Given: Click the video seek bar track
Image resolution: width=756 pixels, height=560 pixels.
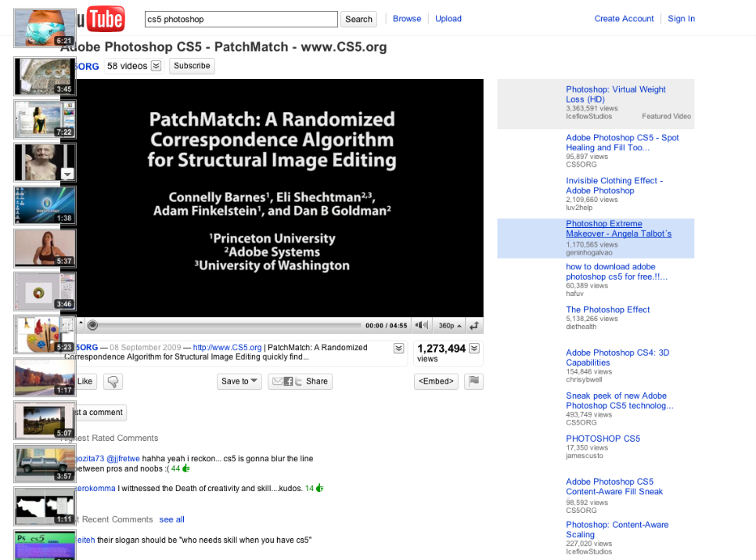Looking at the screenshot, I should pos(227,325).
